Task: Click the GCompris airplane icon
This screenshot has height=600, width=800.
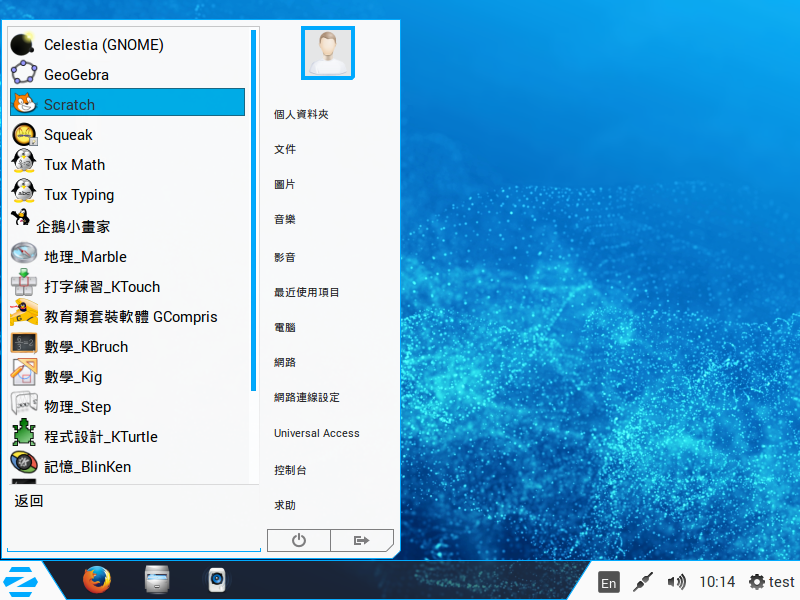Action: pos(24,313)
